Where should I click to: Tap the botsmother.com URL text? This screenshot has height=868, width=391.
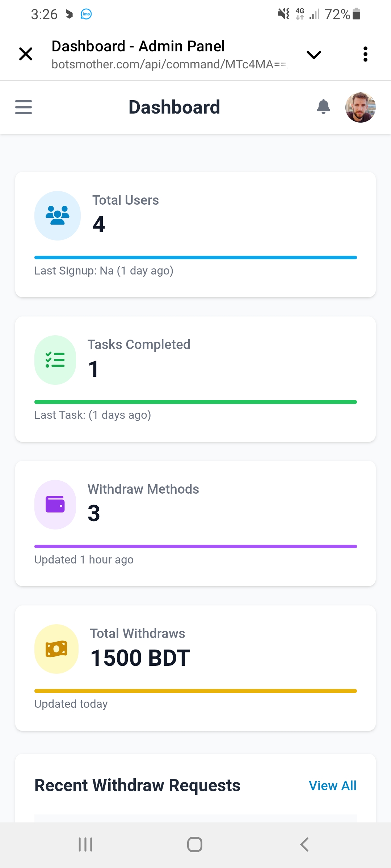tap(169, 64)
